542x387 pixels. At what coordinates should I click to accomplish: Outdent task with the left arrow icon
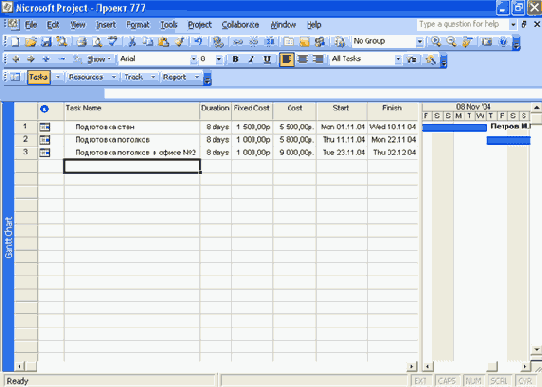[x=16, y=59]
